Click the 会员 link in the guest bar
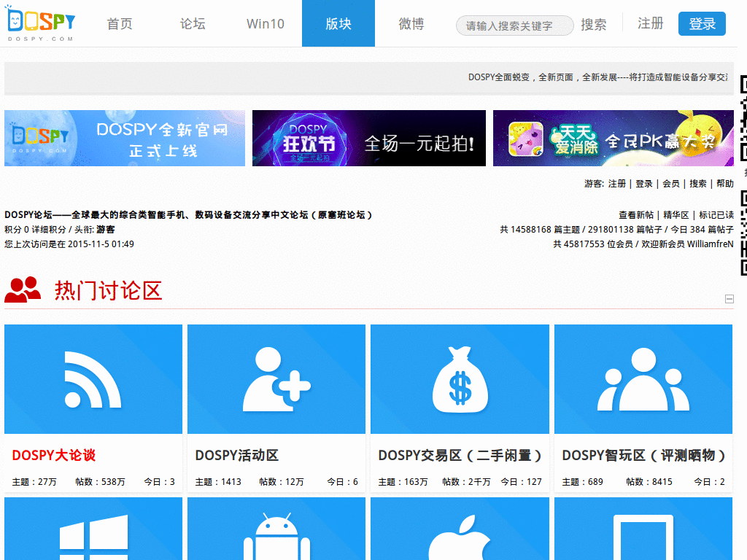 click(x=671, y=183)
